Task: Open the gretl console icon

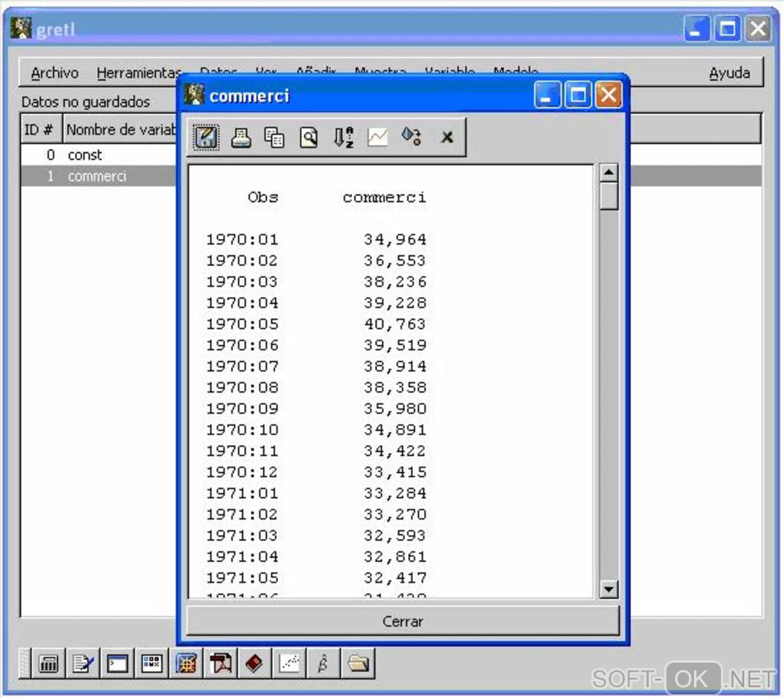Action: (x=117, y=664)
